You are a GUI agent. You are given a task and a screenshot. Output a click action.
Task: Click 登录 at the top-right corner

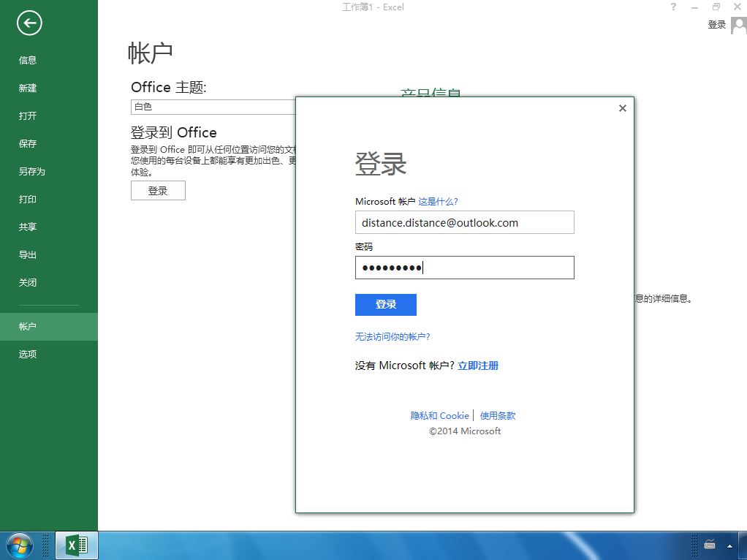716,25
